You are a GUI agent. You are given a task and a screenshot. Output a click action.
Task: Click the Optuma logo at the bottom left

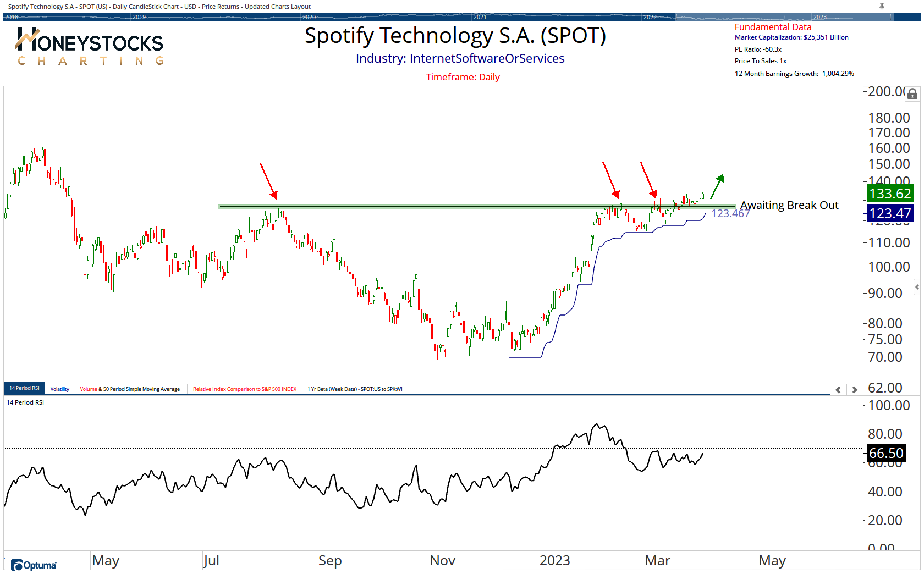tap(33, 565)
